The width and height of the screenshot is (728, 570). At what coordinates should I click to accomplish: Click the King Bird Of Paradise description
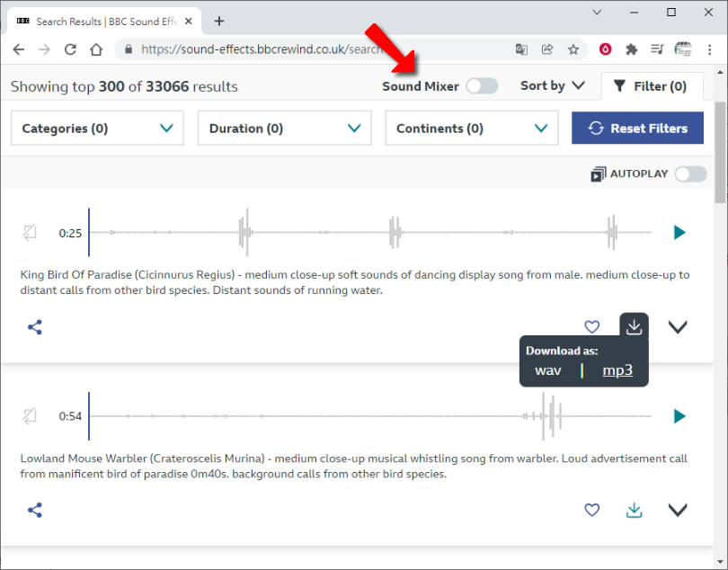click(355, 282)
